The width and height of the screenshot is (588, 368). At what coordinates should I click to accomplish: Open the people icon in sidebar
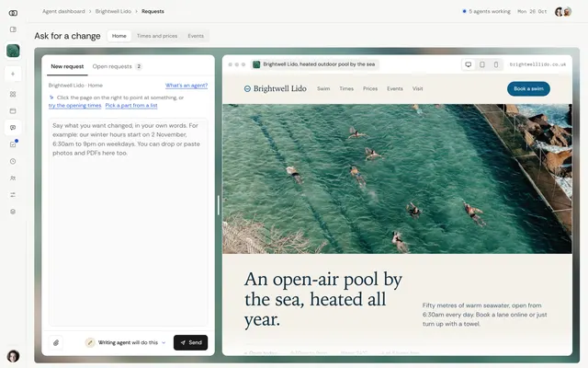click(x=13, y=178)
